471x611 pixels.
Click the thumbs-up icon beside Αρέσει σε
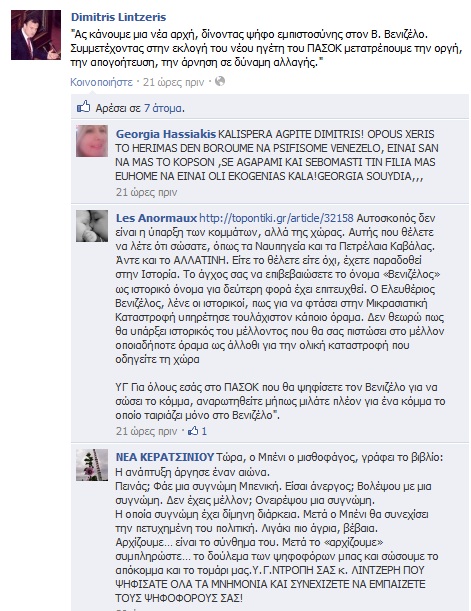click(x=83, y=106)
